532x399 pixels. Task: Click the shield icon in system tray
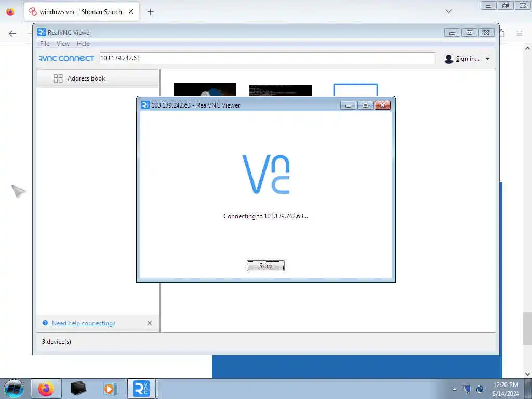coord(467,389)
